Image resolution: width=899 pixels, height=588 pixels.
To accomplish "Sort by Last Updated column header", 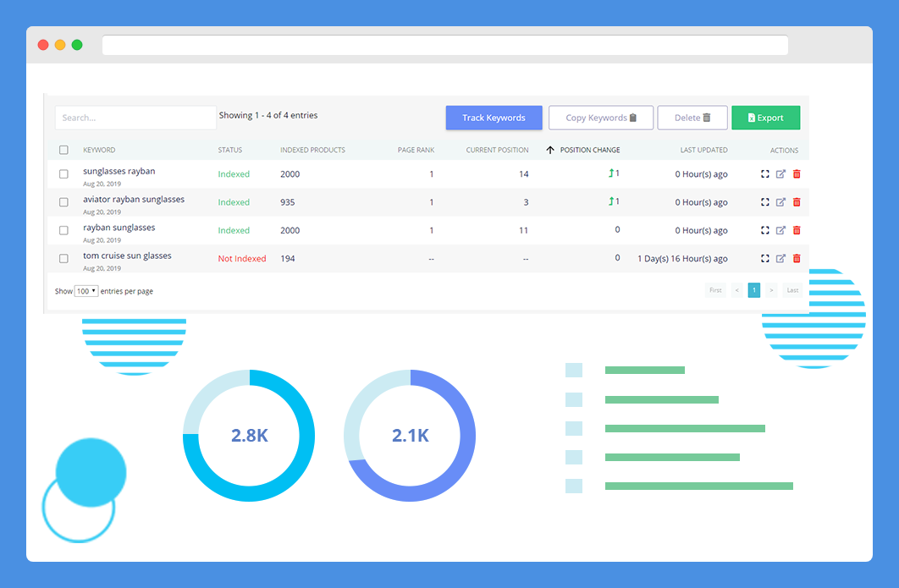I will click(704, 150).
